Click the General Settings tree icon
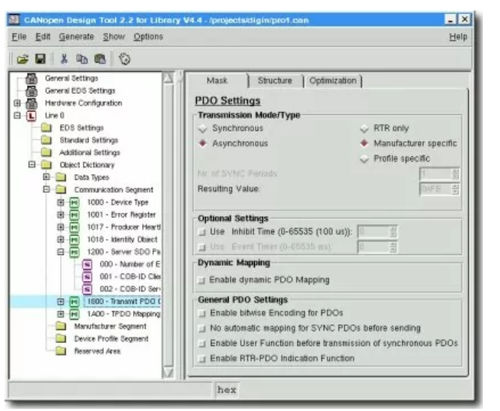 click(x=31, y=78)
